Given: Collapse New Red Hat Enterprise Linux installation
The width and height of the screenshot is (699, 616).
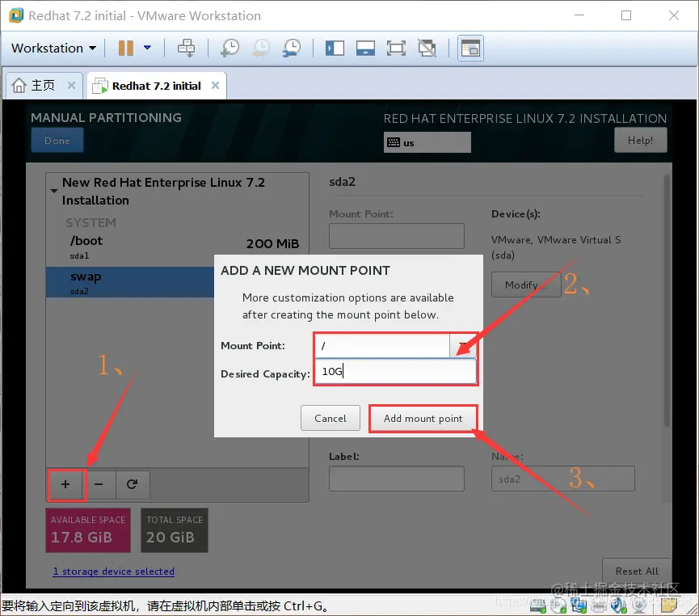Looking at the screenshot, I should 54,191.
